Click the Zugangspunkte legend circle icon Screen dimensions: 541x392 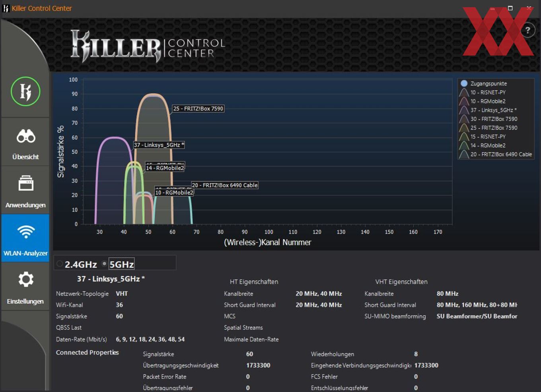click(x=464, y=83)
